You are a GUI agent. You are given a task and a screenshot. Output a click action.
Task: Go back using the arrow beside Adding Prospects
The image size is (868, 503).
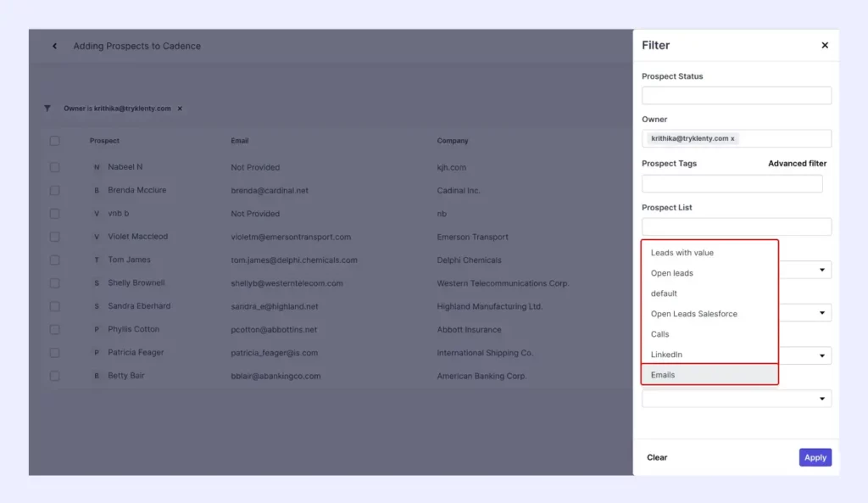pos(54,46)
